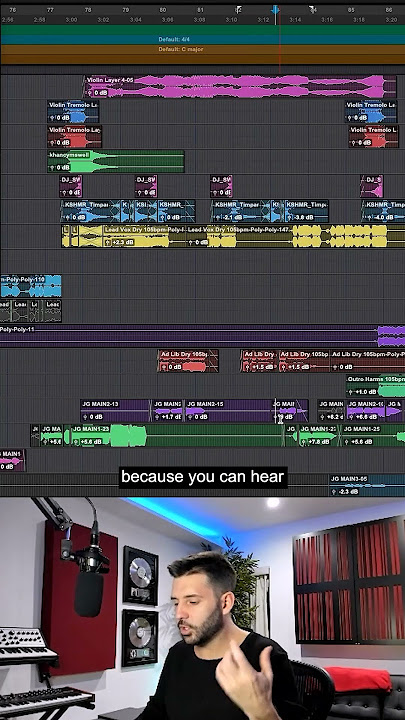Click the +1.0 dB gain icon on Outro Harms clip

tap(351, 392)
